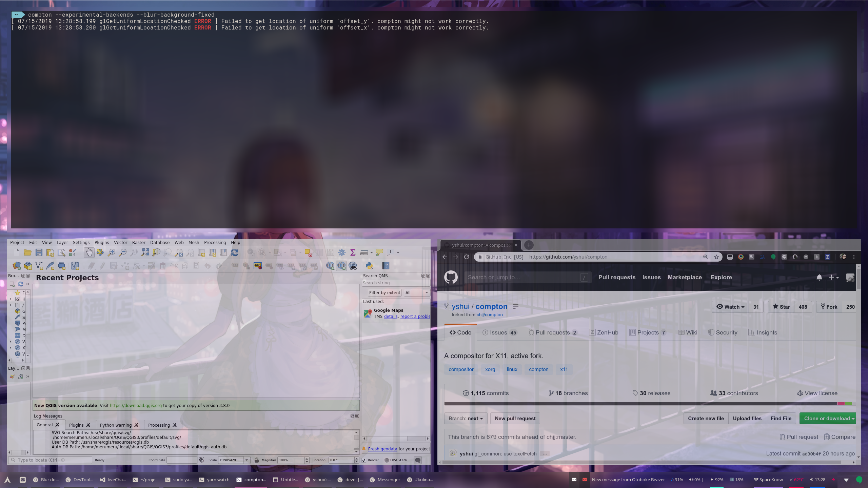Open the Insights tab

tap(763, 332)
